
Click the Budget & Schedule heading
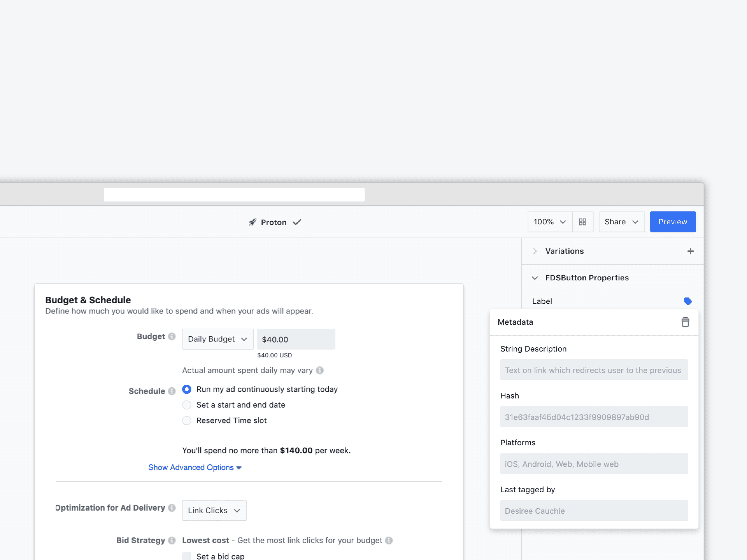click(88, 300)
